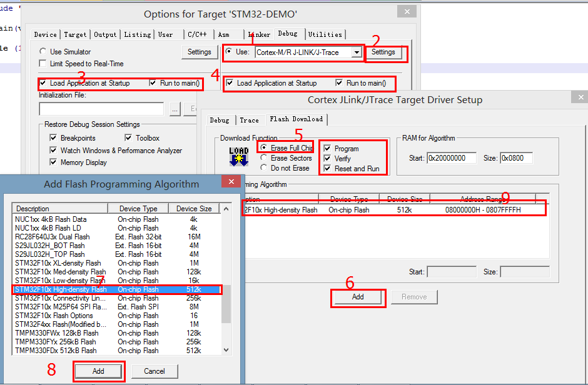Click the algorithm list scroll down arrow
Viewport: 588px width, 385px height.
click(226, 350)
